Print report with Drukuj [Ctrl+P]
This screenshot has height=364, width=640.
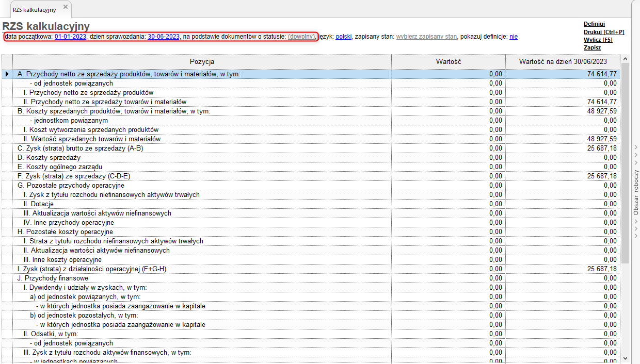(604, 32)
